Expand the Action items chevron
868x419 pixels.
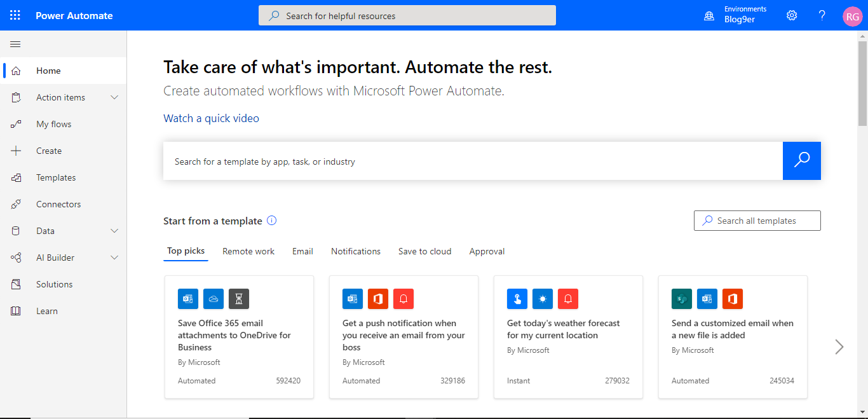pos(114,97)
